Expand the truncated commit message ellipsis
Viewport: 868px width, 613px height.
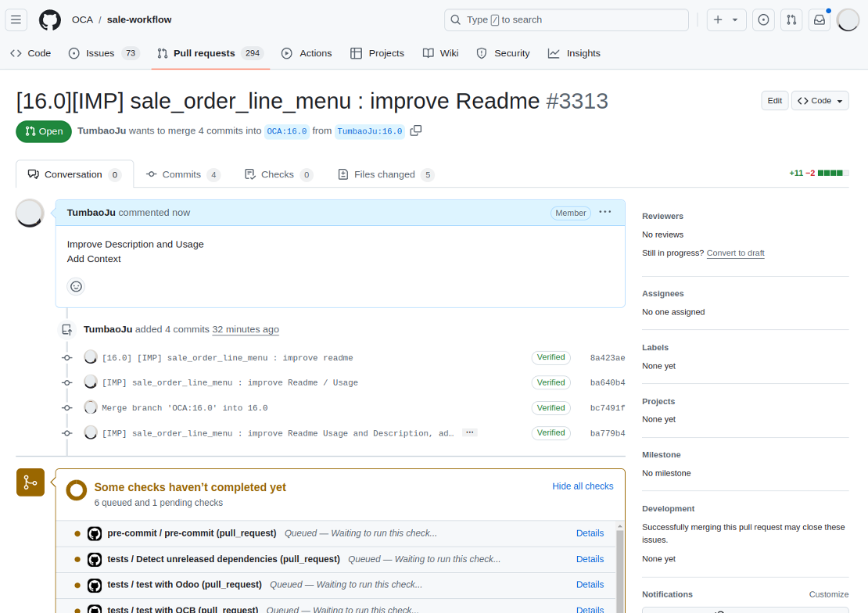(469, 432)
